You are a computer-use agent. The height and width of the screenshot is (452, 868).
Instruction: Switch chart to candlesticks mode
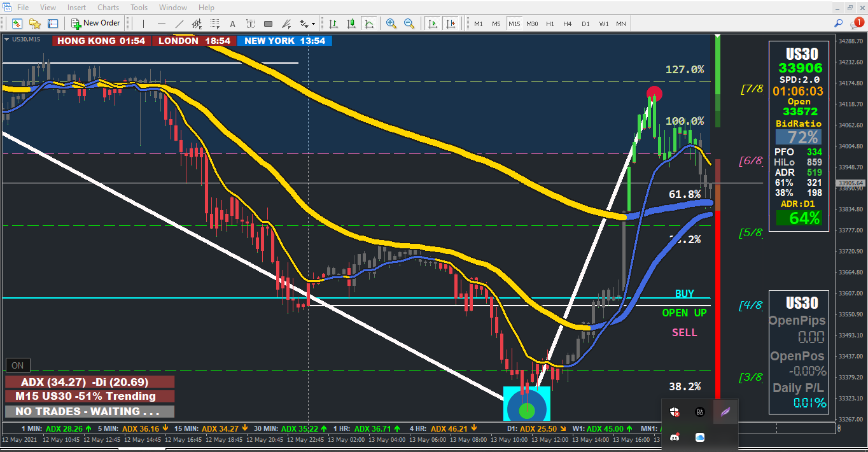click(x=351, y=24)
